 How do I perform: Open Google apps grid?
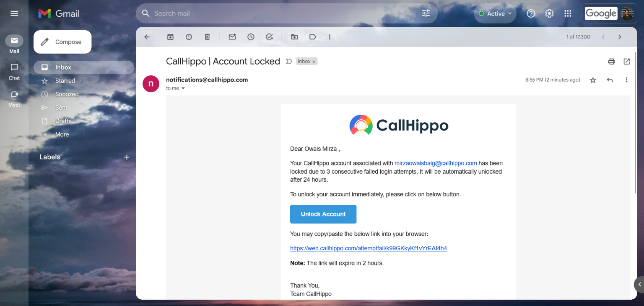point(568,13)
